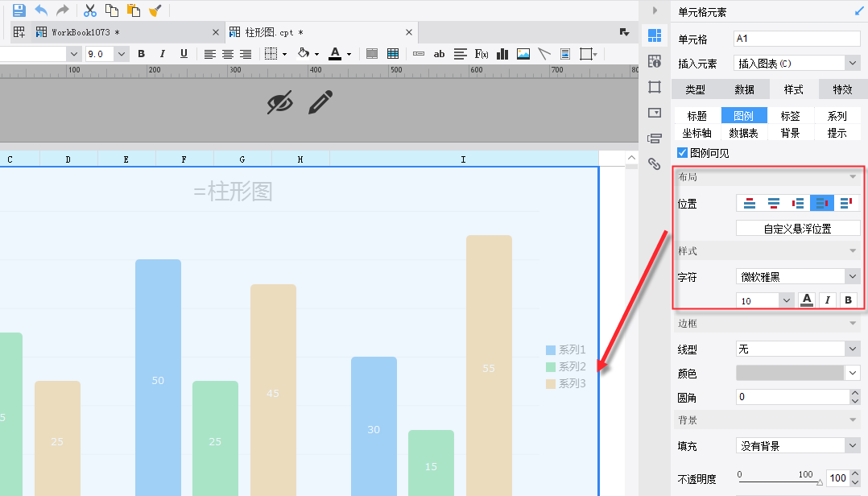Align cell content left
This screenshot has height=496, width=868.
pos(210,54)
